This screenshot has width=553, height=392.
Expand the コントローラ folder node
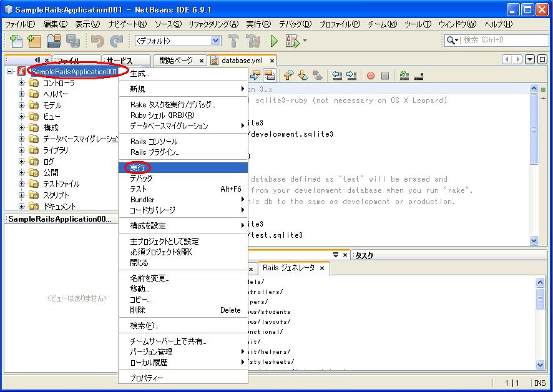[21, 83]
